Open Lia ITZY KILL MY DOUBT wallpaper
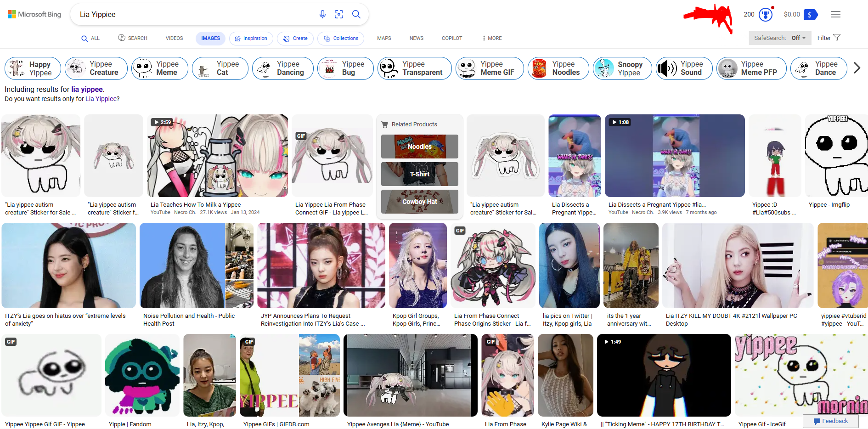 pos(738,265)
